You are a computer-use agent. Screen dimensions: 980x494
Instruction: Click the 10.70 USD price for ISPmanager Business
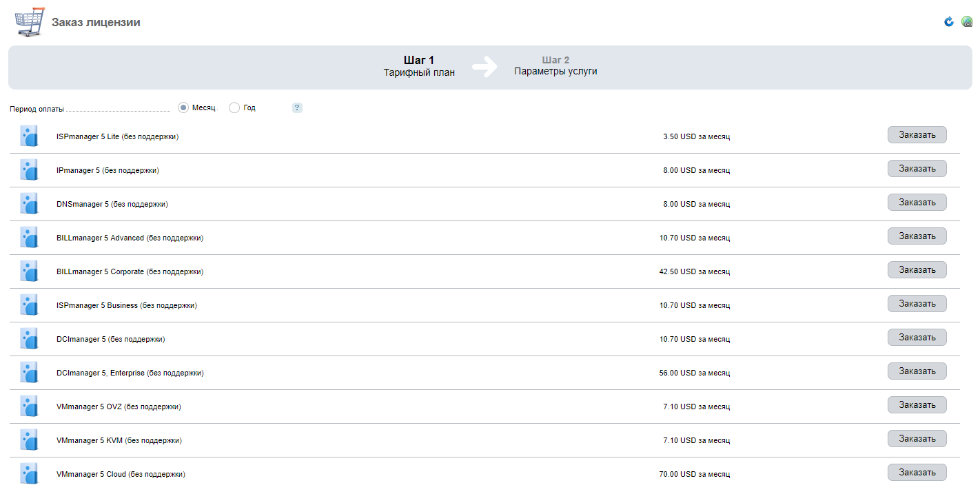point(695,305)
